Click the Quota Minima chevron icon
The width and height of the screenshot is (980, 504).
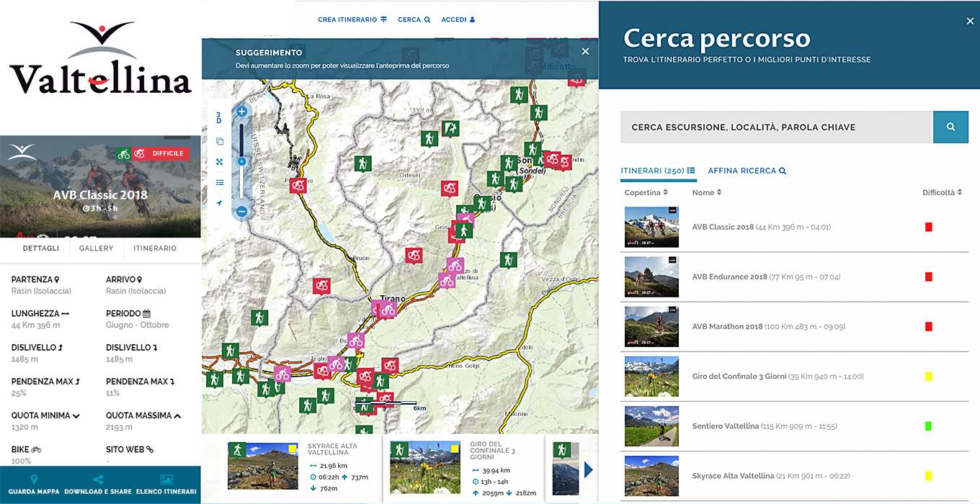(76, 415)
